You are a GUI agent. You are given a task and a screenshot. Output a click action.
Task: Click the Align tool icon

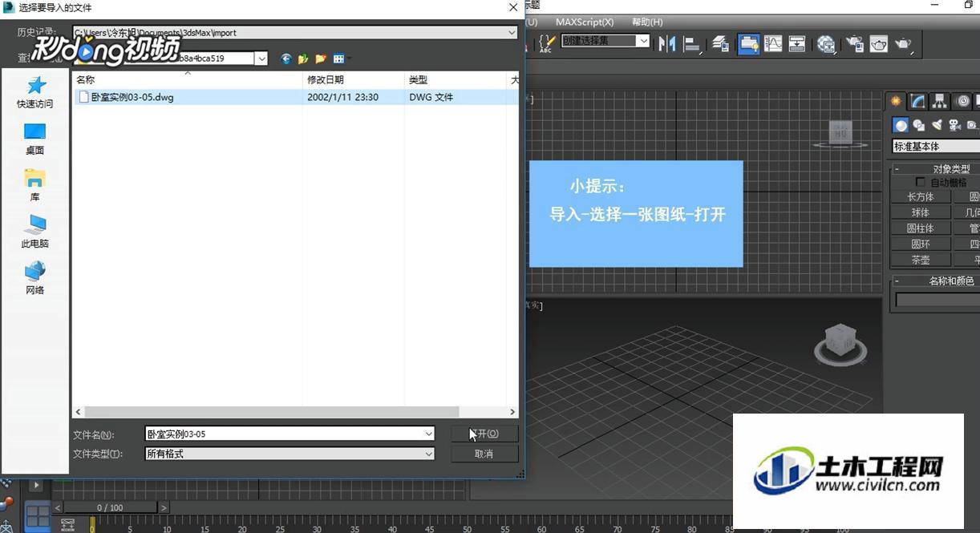click(x=692, y=44)
